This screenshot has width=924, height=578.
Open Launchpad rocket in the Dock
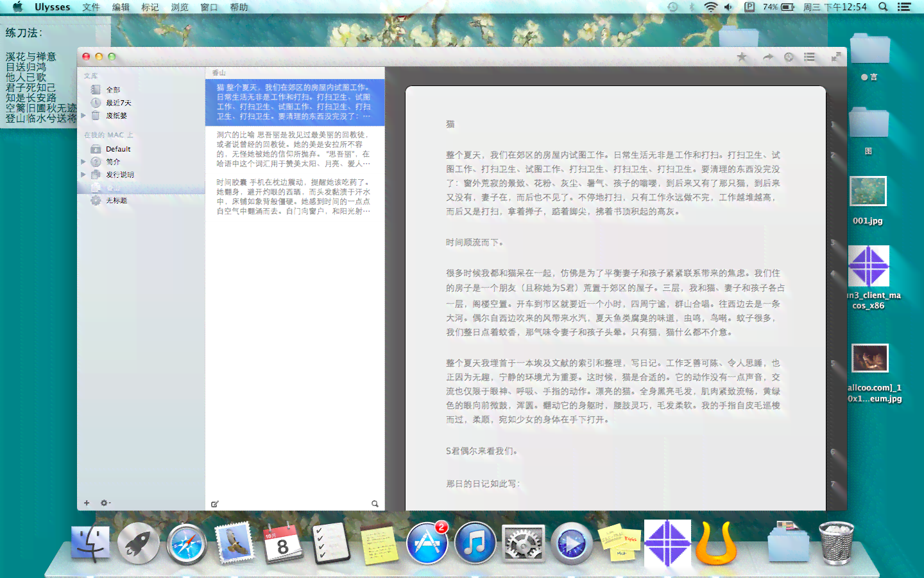(x=138, y=544)
